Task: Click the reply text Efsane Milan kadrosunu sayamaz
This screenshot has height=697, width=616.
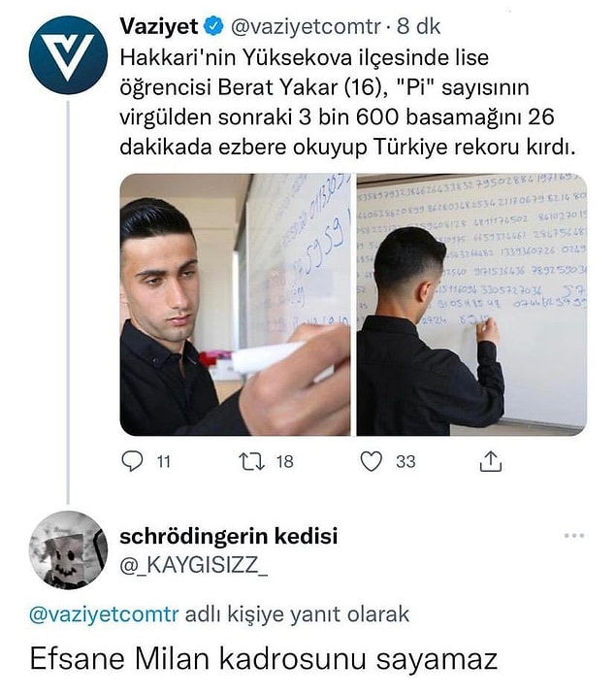Action: pyautogui.click(x=264, y=659)
